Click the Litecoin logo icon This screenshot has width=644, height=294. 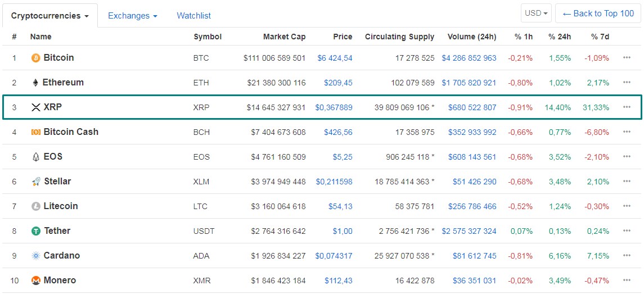point(36,206)
